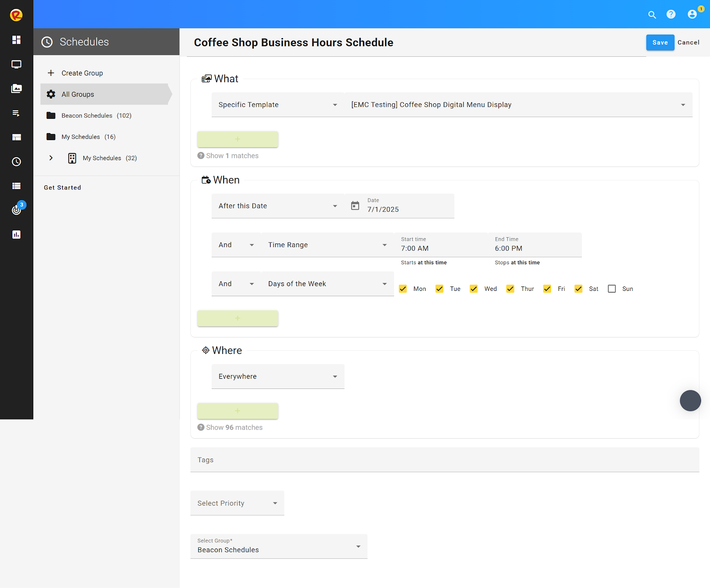Click the calendar icon beside the Date field

click(355, 206)
